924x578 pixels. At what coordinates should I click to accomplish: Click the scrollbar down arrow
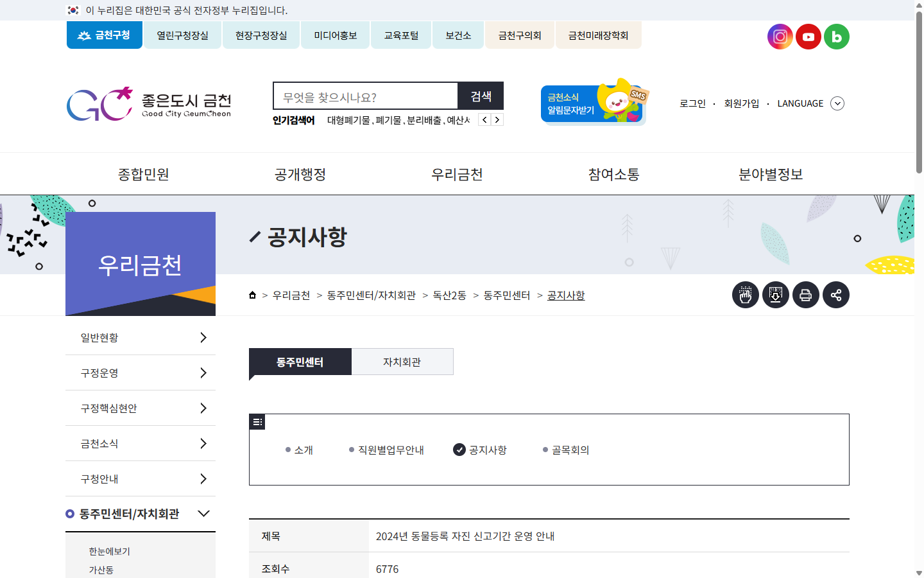coord(919,573)
